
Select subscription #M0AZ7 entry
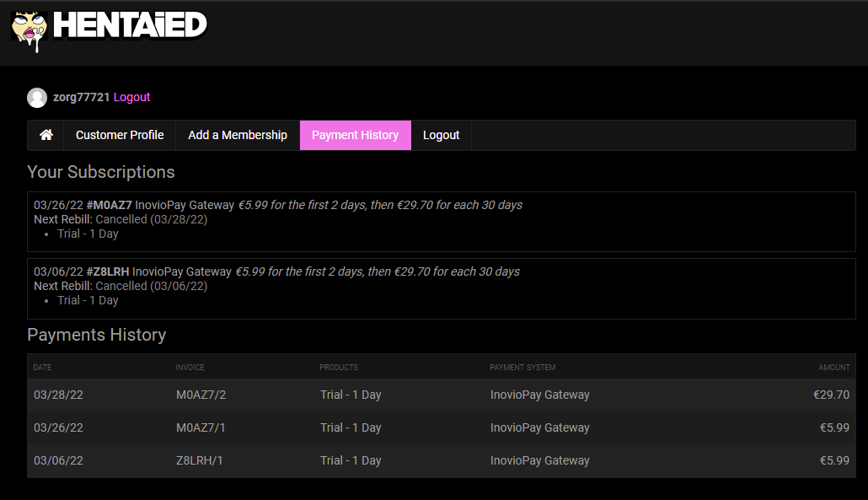pyautogui.click(x=109, y=205)
